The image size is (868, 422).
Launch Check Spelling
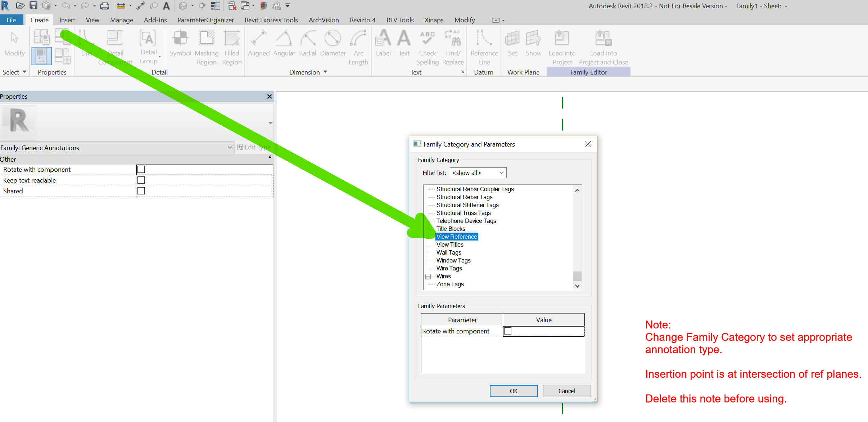pos(427,46)
